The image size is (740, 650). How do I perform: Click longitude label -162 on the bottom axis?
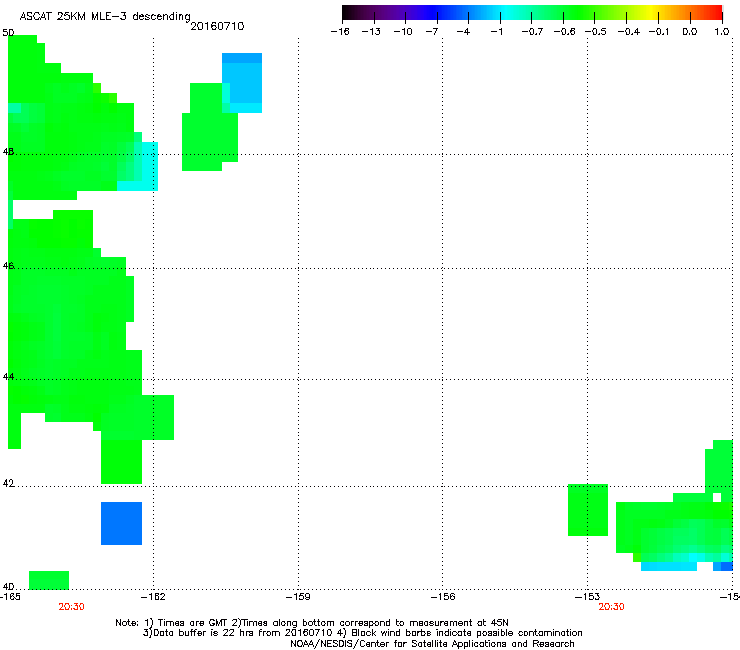coord(153,597)
